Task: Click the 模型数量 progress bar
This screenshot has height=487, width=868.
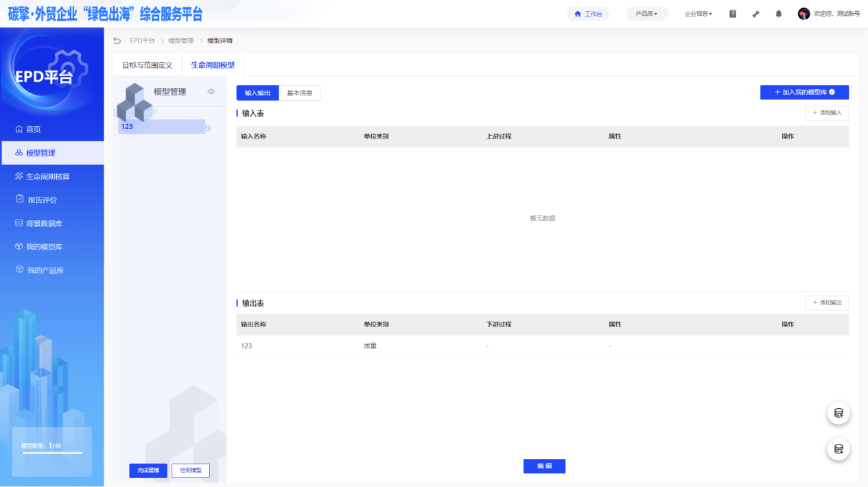Action: 51,453
